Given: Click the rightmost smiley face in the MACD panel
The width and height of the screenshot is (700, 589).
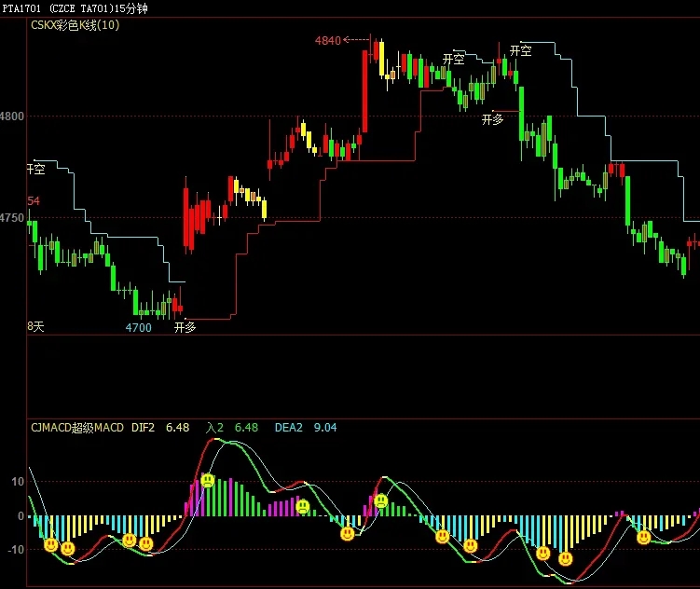Looking at the screenshot, I should click(644, 537).
